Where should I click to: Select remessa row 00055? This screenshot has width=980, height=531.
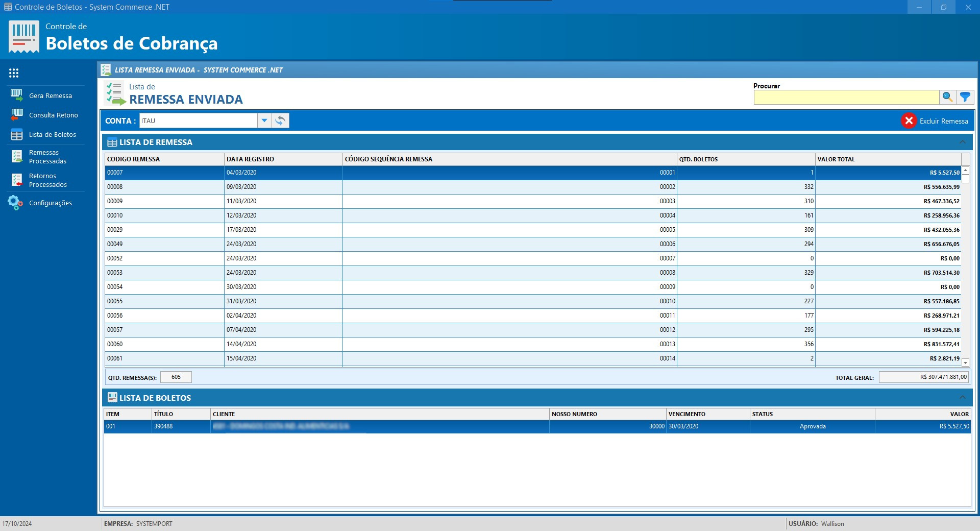pyautogui.click(x=163, y=301)
